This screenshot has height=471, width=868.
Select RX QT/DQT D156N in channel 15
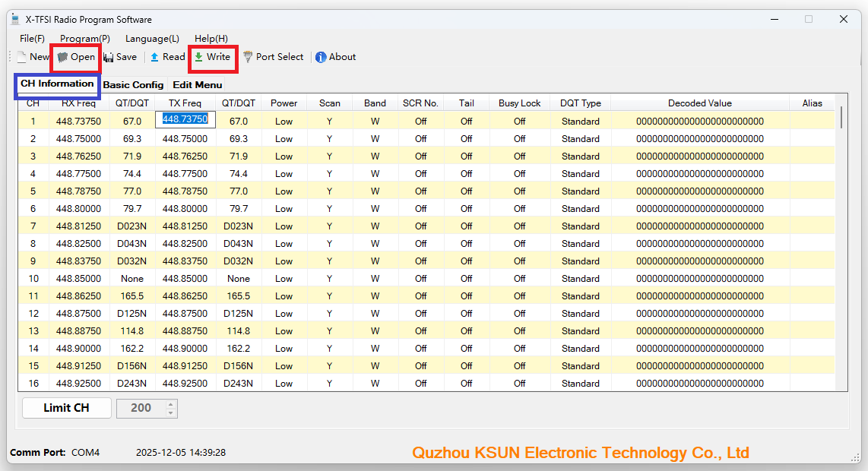point(131,366)
